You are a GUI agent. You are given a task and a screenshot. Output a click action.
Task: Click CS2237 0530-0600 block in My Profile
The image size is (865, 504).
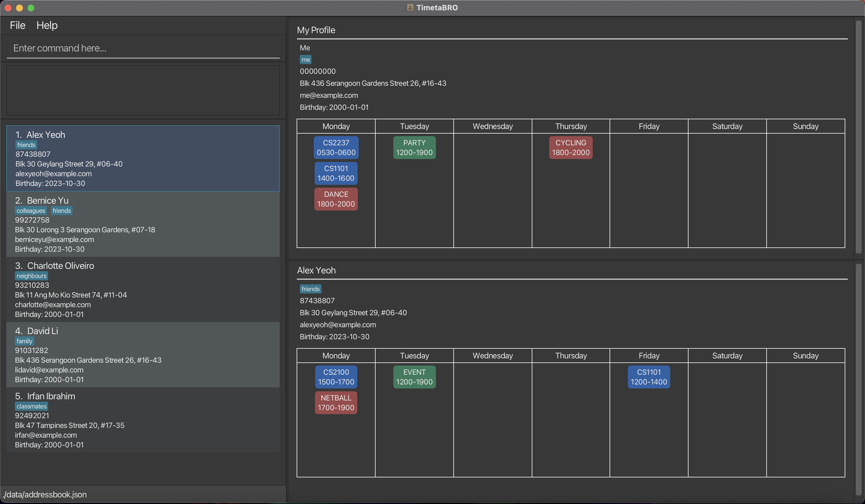point(336,148)
